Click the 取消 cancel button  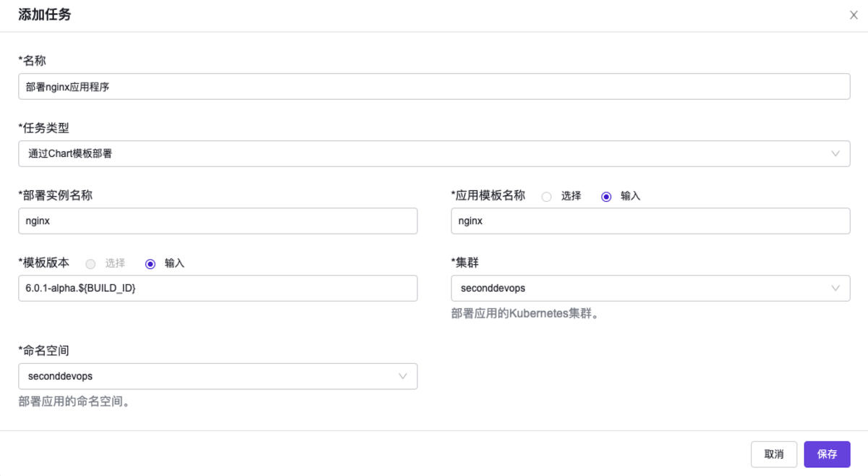[774, 454]
